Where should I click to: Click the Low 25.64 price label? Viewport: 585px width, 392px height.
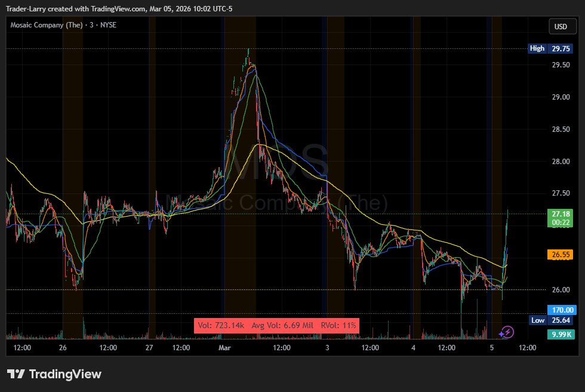(551, 320)
